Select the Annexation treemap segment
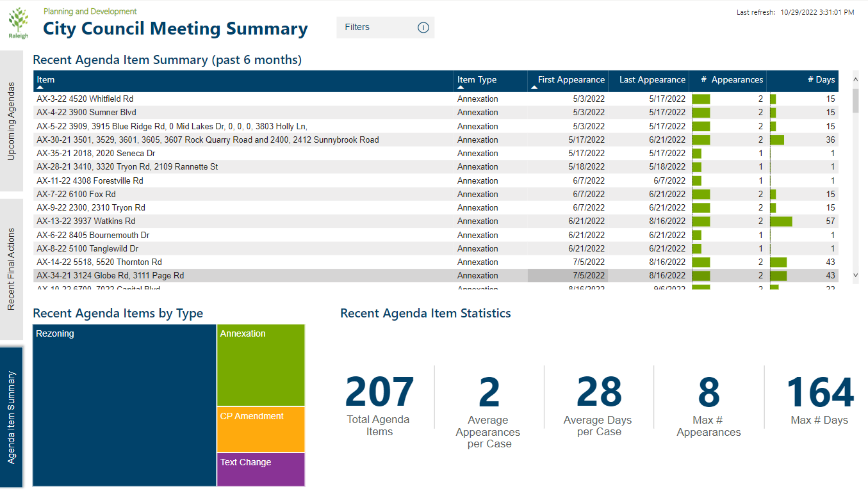 click(x=260, y=365)
